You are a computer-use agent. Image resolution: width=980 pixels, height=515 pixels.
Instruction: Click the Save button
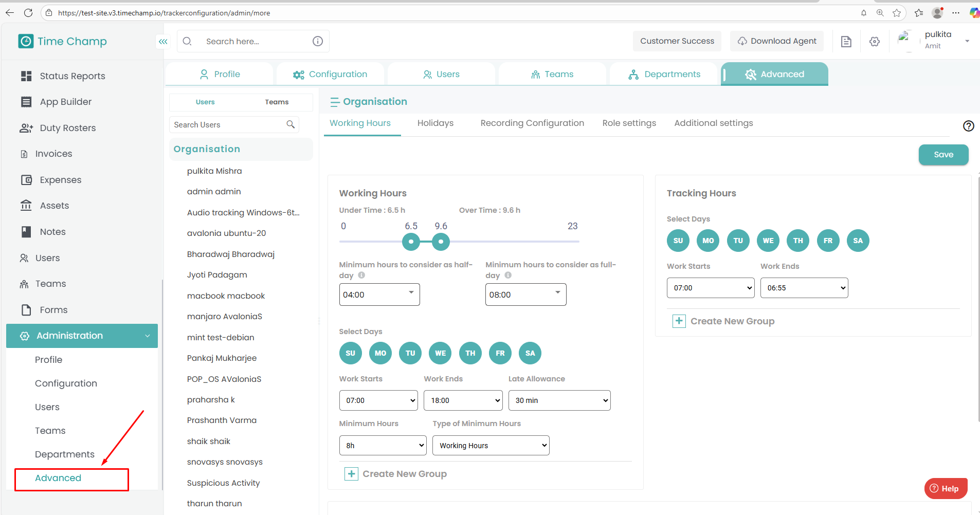click(943, 155)
